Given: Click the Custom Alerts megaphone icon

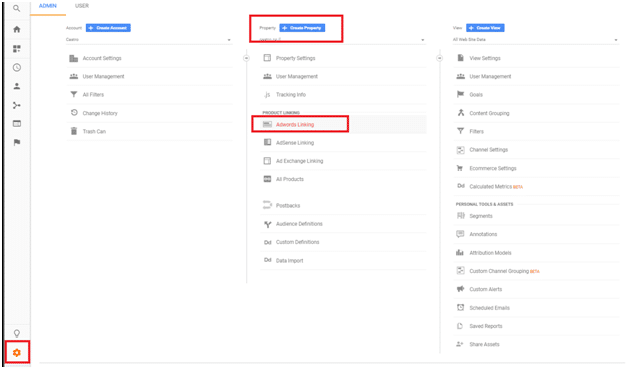Looking at the screenshot, I should click(460, 289).
